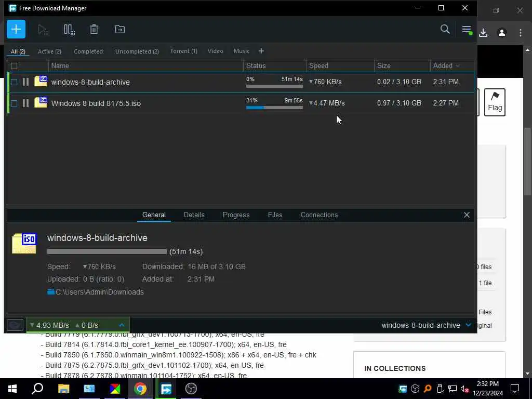Select the windows-8-build-archive download name
Image resolution: width=532 pixels, height=399 pixels.
(90, 82)
